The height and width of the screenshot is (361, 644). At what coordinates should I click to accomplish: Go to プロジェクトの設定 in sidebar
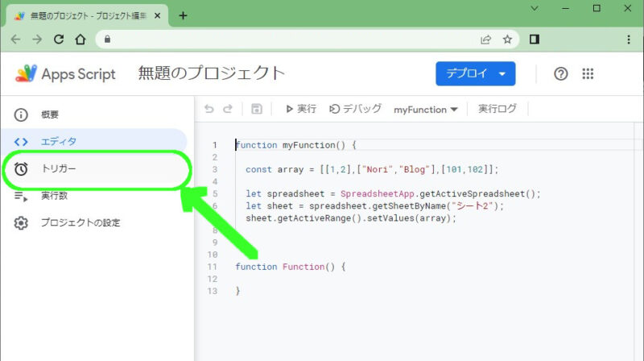(80, 222)
